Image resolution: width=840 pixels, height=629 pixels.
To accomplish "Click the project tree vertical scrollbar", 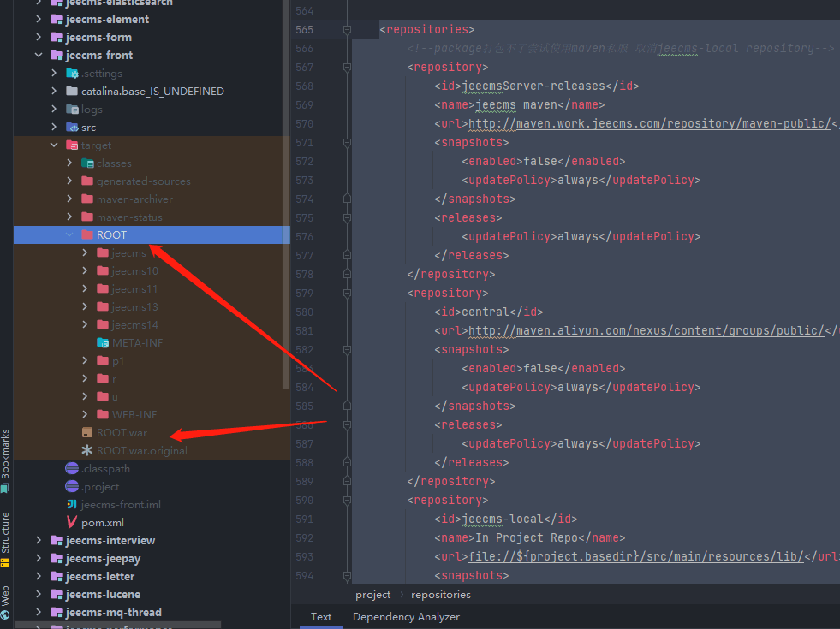I will pos(286,193).
